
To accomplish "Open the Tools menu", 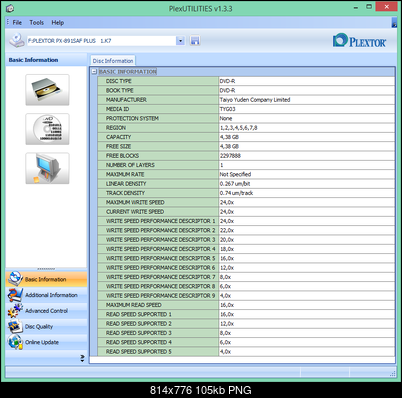I will tap(37, 23).
